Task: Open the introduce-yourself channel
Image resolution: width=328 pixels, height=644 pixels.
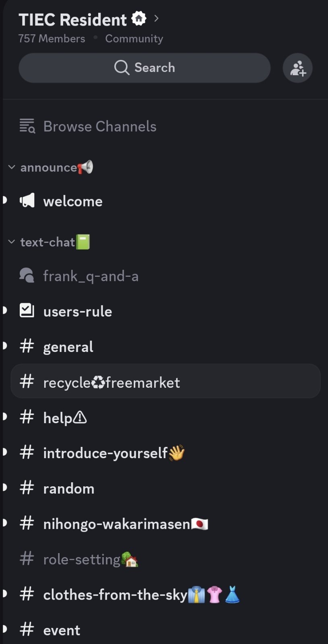Action: pyautogui.click(x=105, y=453)
